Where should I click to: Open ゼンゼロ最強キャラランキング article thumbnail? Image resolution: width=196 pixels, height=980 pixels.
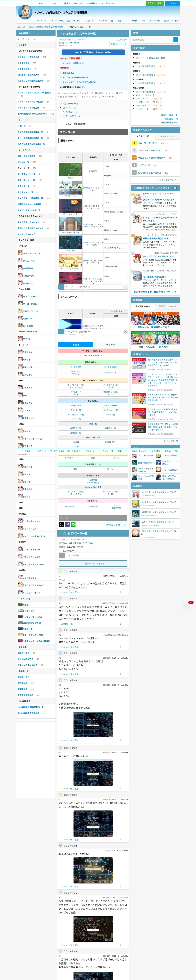point(136,533)
